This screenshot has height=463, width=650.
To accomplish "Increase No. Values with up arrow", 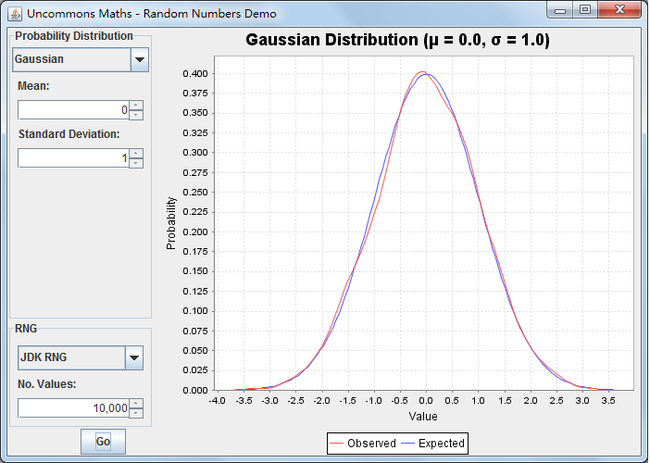I will [136, 403].
